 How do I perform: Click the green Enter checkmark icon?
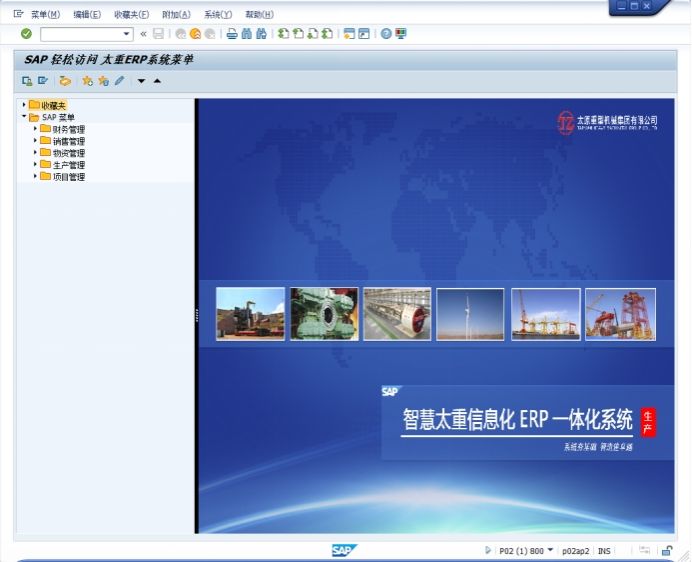click(x=26, y=34)
